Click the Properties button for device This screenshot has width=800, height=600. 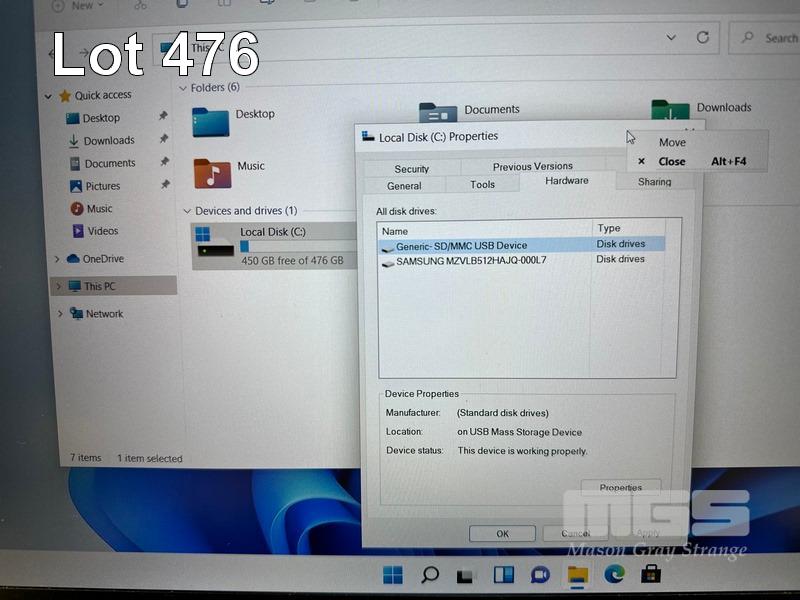[x=620, y=488]
